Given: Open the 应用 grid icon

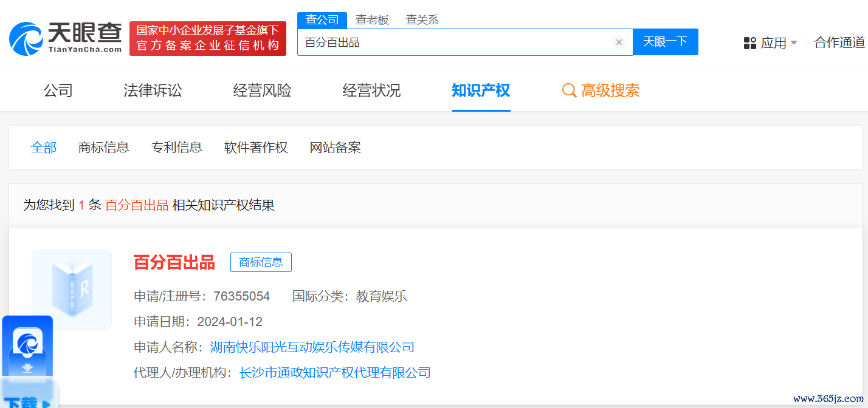Looking at the screenshot, I should (750, 43).
